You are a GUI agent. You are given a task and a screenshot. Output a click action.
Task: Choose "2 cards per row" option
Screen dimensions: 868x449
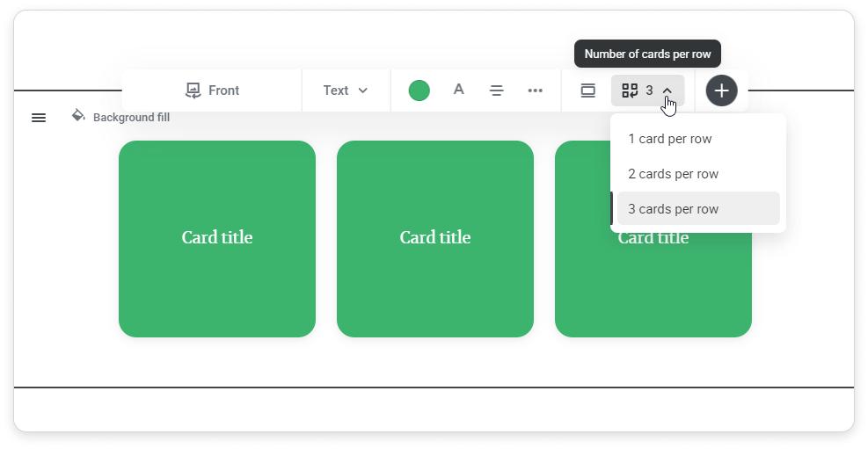[673, 174]
